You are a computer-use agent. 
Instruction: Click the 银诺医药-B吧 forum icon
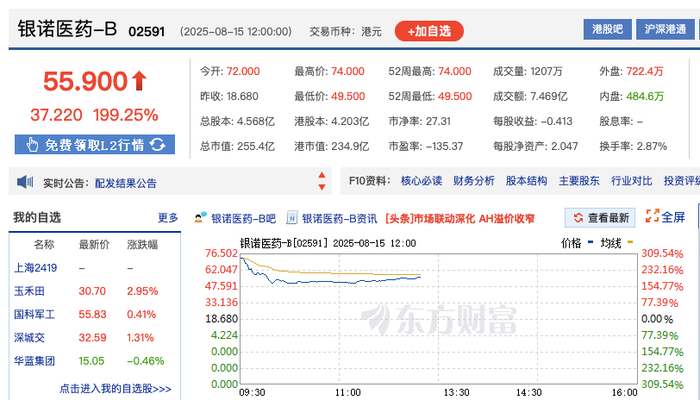coord(200,217)
